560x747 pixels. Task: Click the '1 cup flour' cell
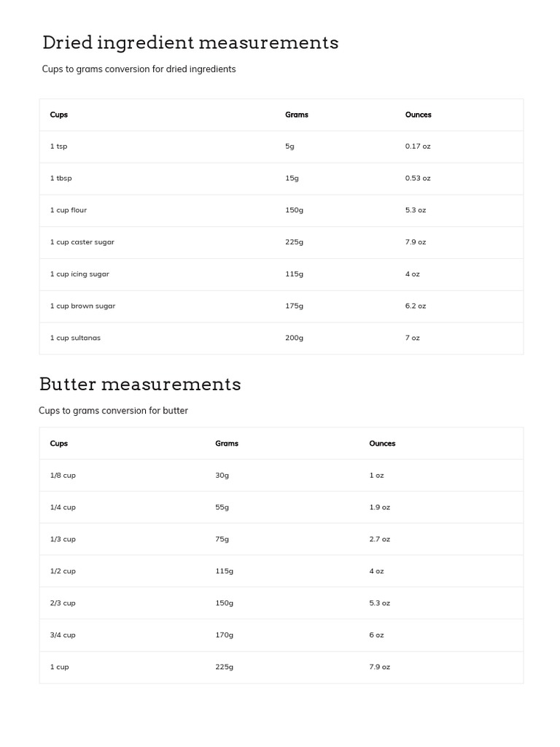(69, 210)
